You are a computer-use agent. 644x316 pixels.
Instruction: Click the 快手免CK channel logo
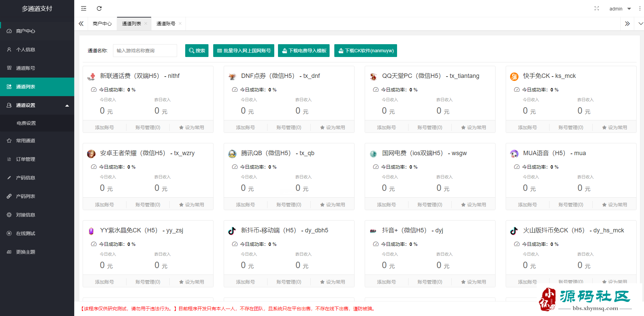(514, 77)
